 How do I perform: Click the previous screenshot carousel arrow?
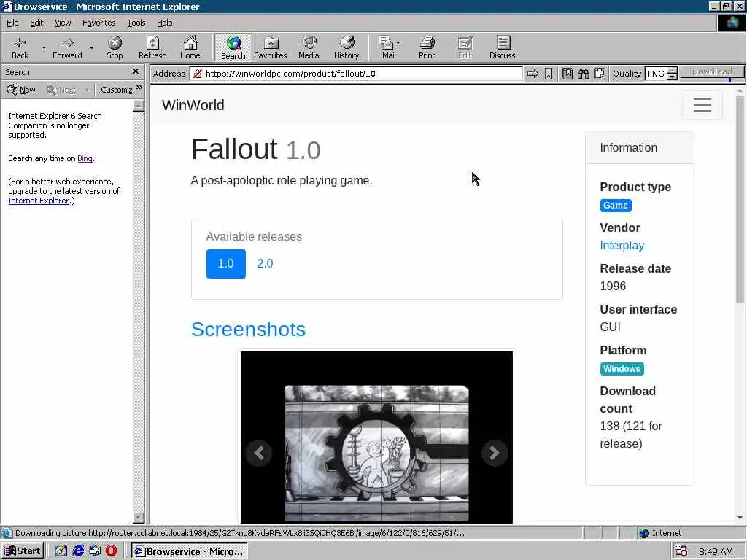point(259,453)
